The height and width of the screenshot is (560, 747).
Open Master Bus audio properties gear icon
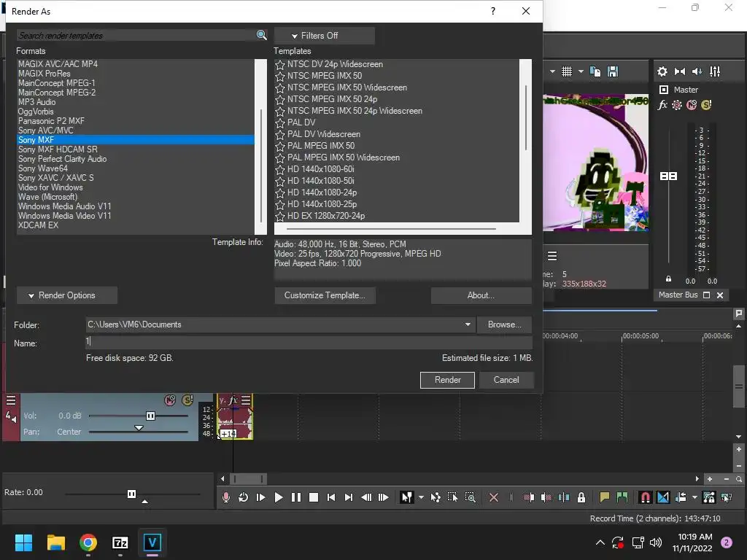662,71
